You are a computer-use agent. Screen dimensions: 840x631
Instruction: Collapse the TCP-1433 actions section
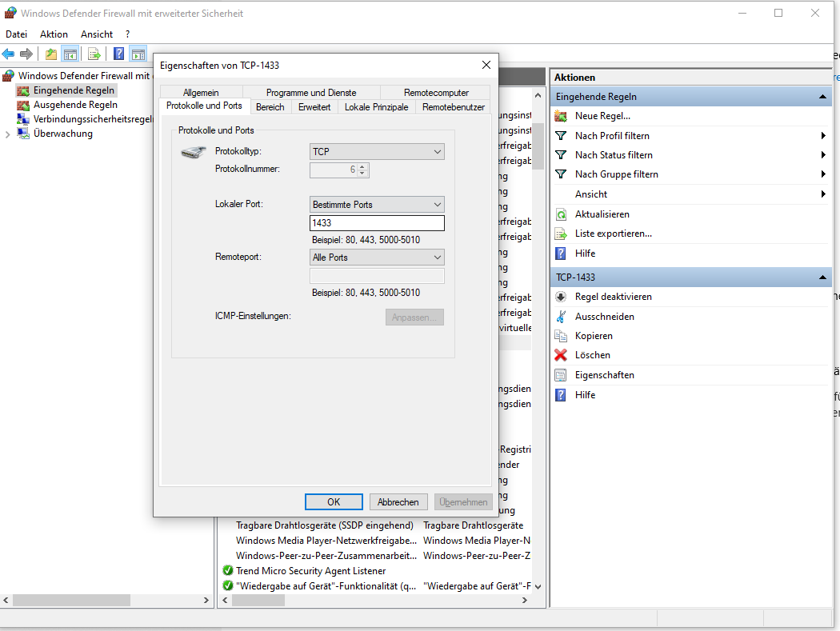[x=822, y=278]
